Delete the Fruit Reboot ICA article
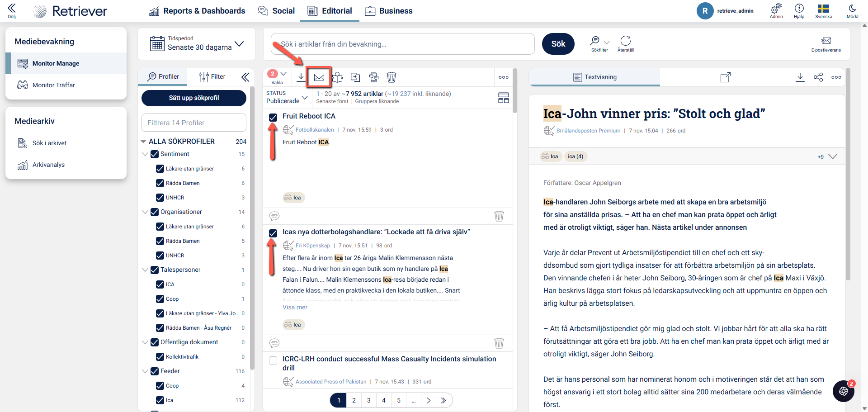 pyautogui.click(x=499, y=216)
